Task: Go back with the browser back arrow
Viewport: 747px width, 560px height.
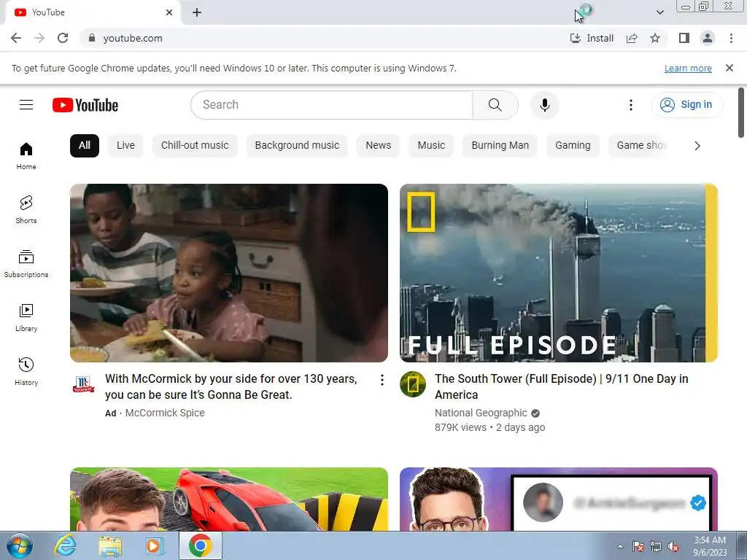Action: pyautogui.click(x=16, y=38)
